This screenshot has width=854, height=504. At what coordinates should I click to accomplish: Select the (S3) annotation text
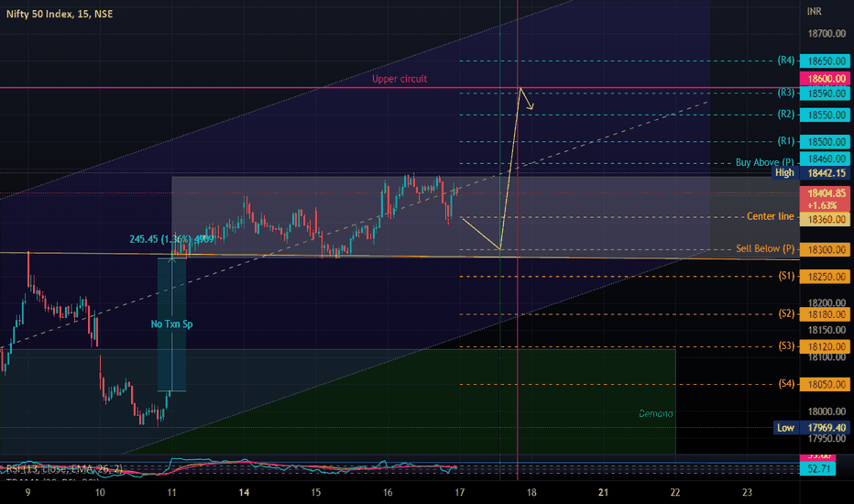(786, 345)
